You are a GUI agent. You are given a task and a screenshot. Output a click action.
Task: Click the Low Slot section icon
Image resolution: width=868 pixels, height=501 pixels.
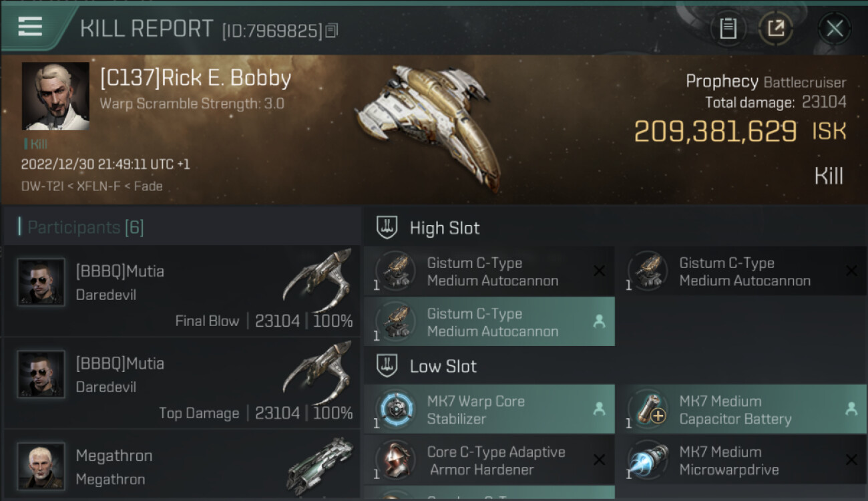pos(387,366)
